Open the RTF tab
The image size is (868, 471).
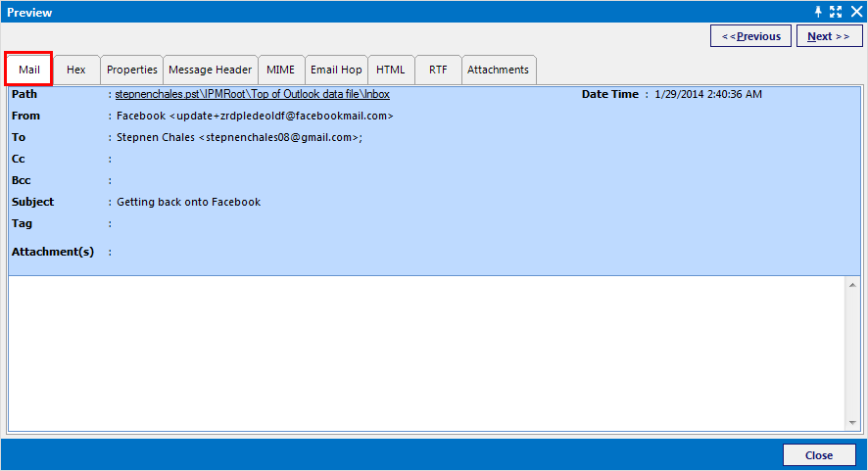point(438,70)
